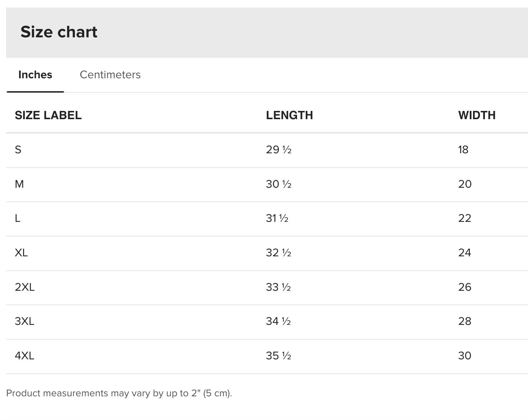528x420 pixels.
Task: Click the width value 26
Action: click(x=464, y=287)
